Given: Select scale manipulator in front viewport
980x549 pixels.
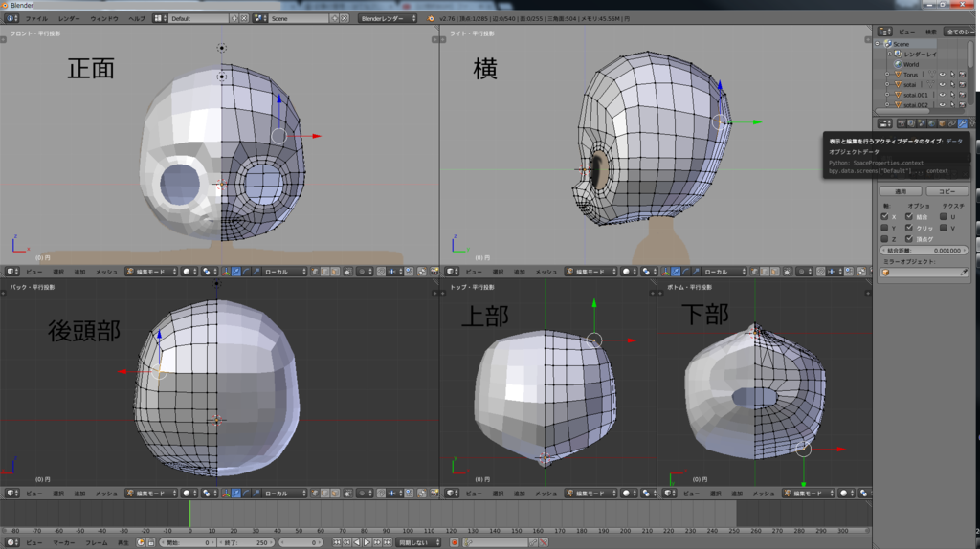Looking at the screenshot, I should tap(256, 272).
